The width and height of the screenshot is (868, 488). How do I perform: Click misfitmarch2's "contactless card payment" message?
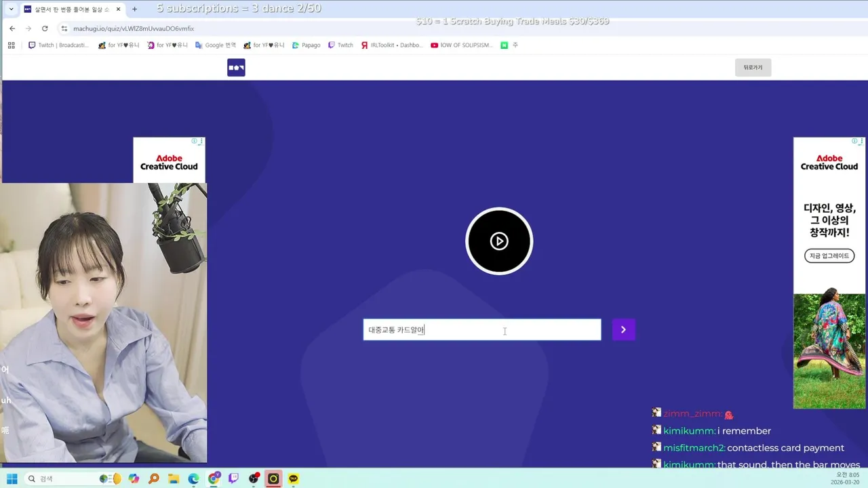[785, 448]
